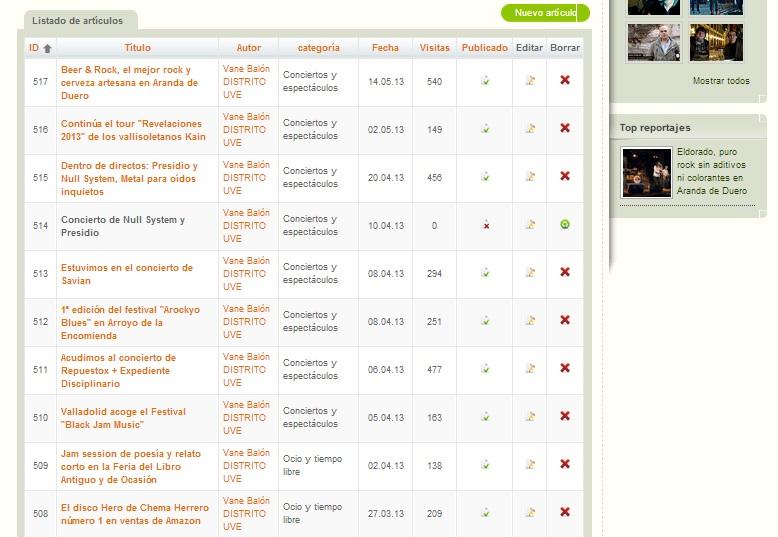Open article 1ª edición del festival Arockyo Blues
This screenshot has width=778, height=537.
click(130, 323)
